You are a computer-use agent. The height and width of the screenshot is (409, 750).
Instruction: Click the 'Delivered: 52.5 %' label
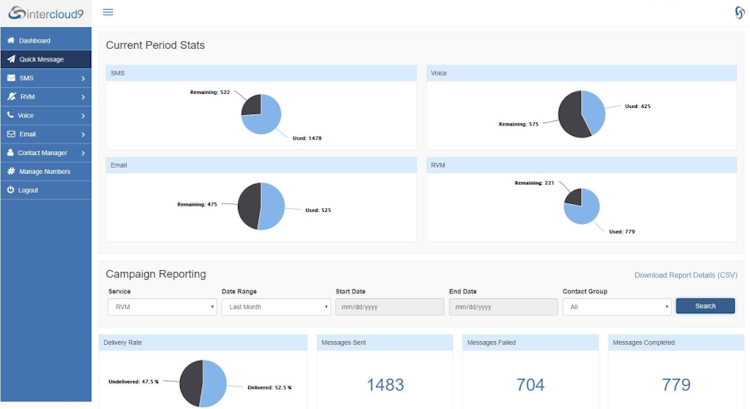tap(269, 387)
